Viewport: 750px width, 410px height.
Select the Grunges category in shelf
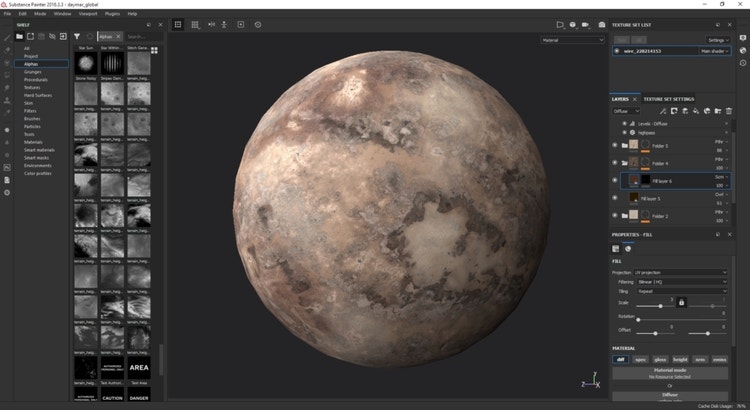(x=34, y=71)
